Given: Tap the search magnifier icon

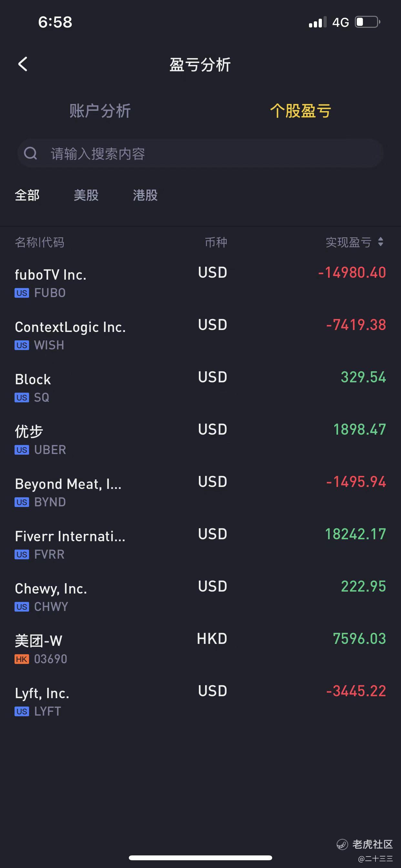Looking at the screenshot, I should pos(30,153).
